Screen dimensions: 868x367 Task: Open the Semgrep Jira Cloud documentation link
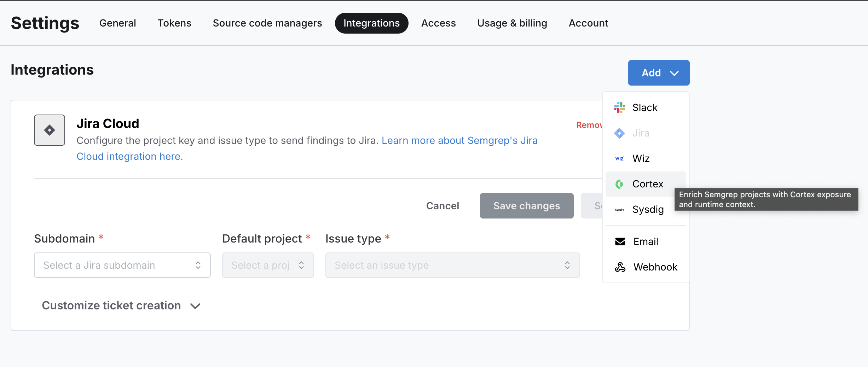(x=459, y=140)
